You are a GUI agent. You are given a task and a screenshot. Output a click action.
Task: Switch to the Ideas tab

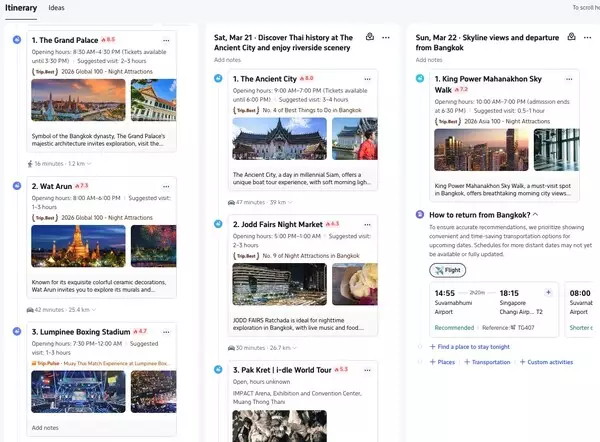coord(57,7)
